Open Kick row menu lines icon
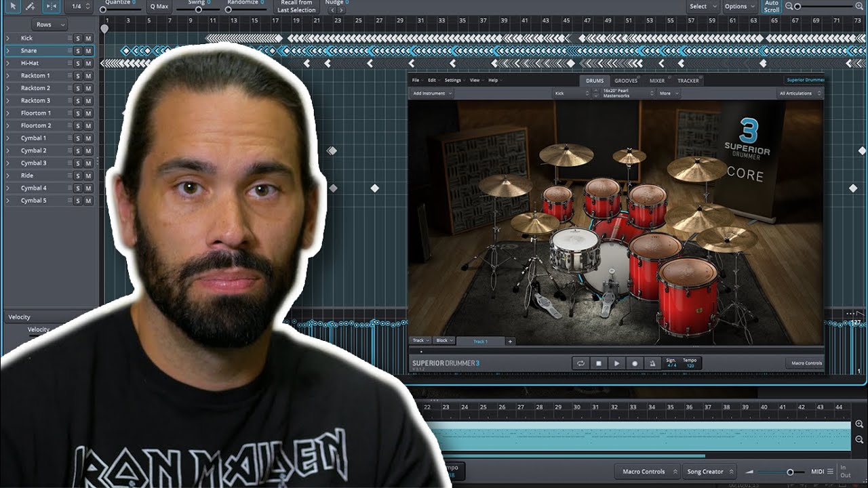The image size is (868, 488). [69, 39]
